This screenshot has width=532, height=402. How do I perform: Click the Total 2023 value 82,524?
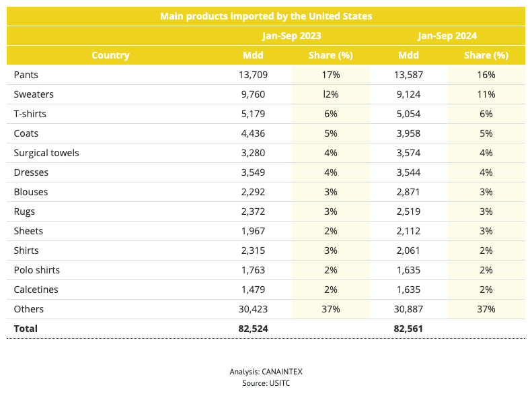click(253, 329)
